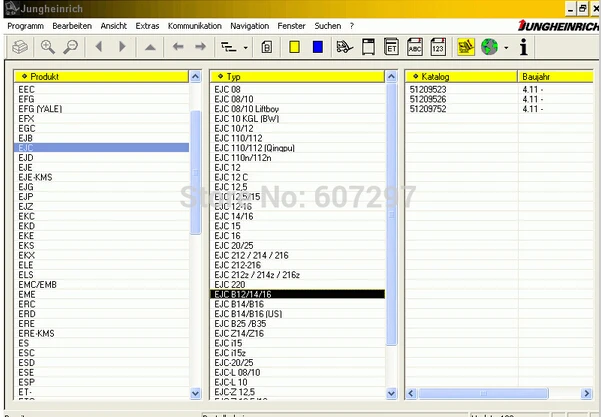Select product ERE-KMS

[101, 333]
